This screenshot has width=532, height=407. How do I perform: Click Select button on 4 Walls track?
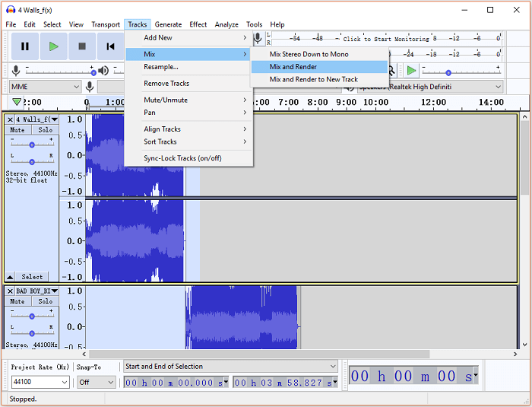pyautogui.click(x=32, y=277)
